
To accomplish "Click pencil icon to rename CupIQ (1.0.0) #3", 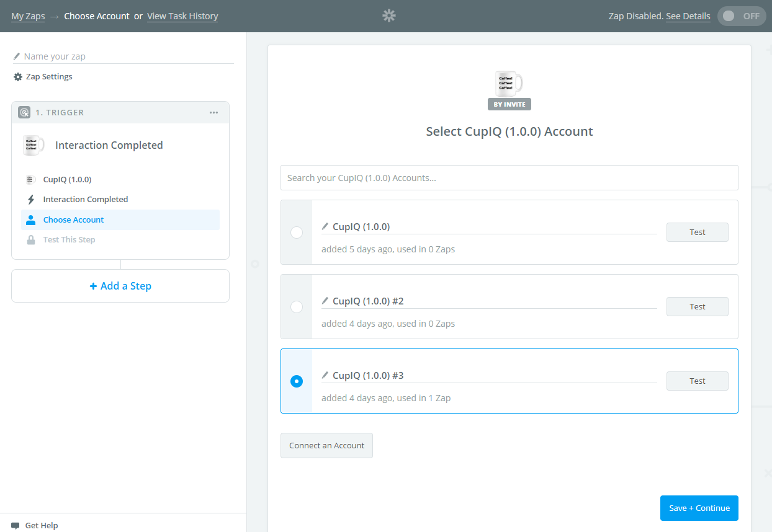I will tap(325, 376).
